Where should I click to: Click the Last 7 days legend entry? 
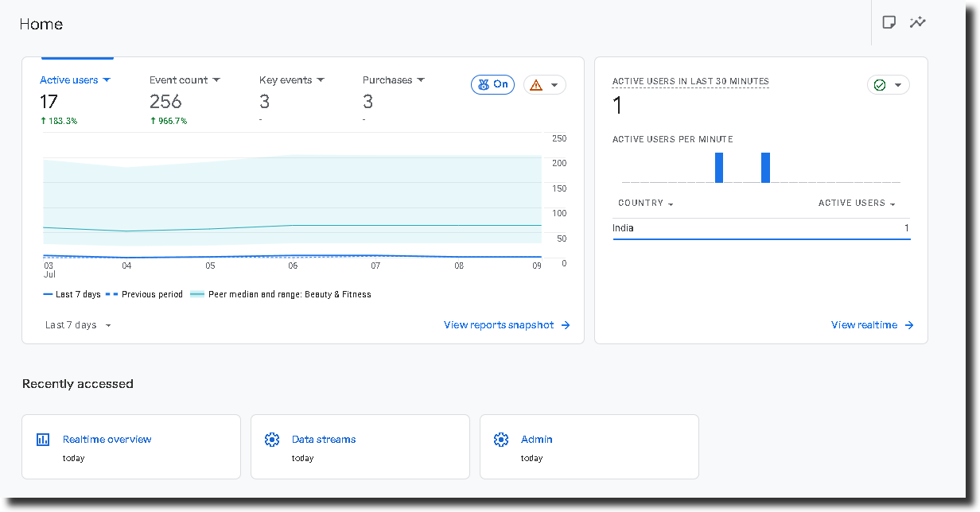coord(72,294)
